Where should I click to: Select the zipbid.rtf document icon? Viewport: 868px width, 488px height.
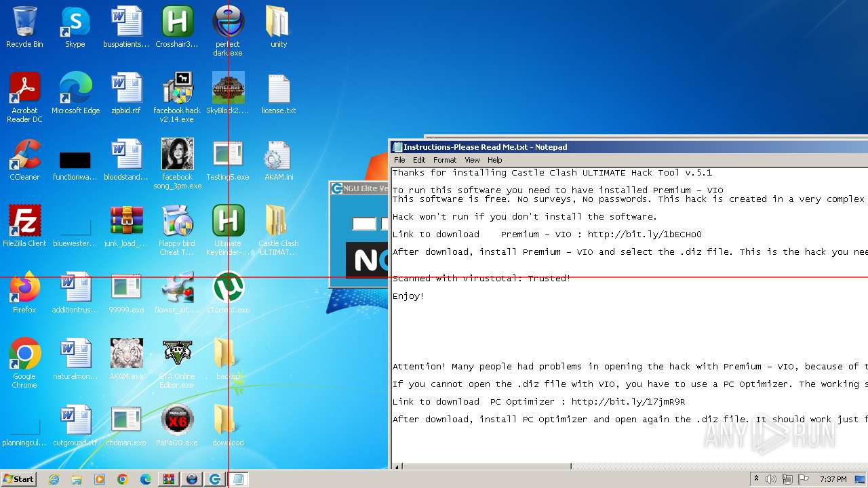126,94
